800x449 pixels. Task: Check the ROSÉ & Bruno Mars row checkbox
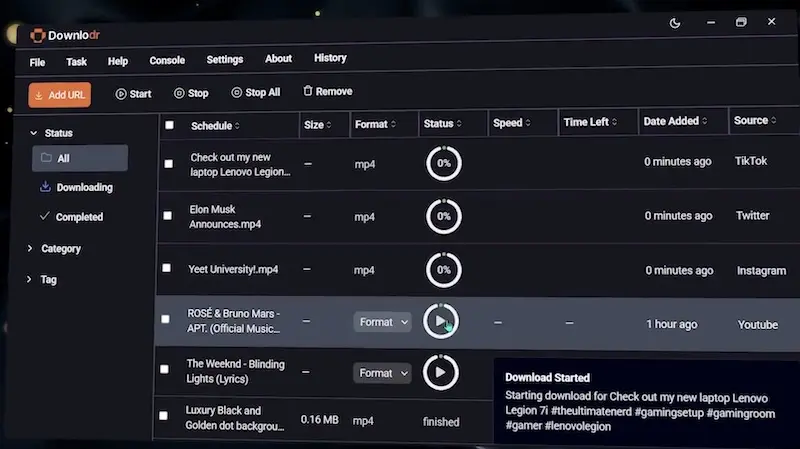tap(165, 319)
